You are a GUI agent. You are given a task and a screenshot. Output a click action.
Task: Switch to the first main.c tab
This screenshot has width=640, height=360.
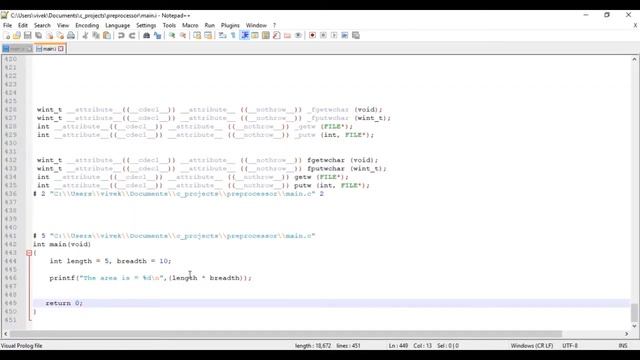[17, 49]
